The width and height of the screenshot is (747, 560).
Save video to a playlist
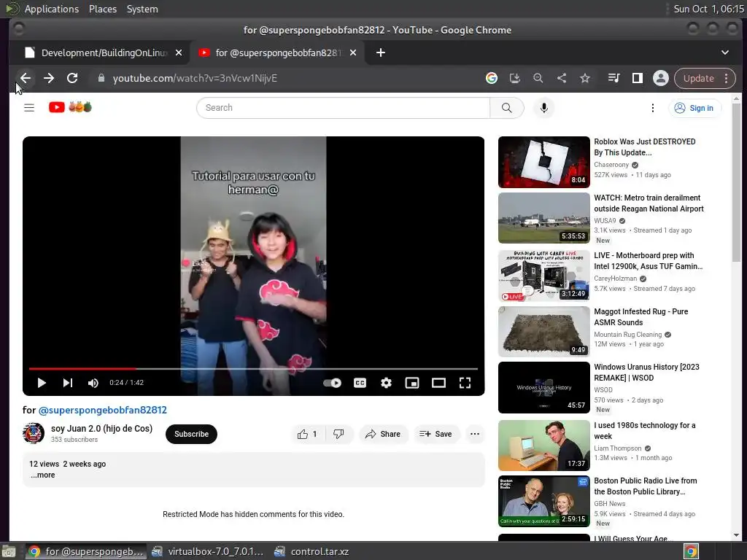click(x=436, y=434)
